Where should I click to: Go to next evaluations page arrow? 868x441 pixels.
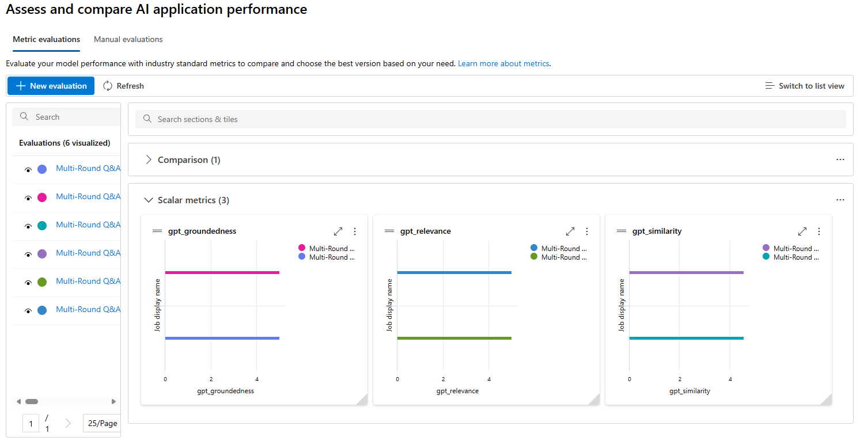tap(68, 423)
